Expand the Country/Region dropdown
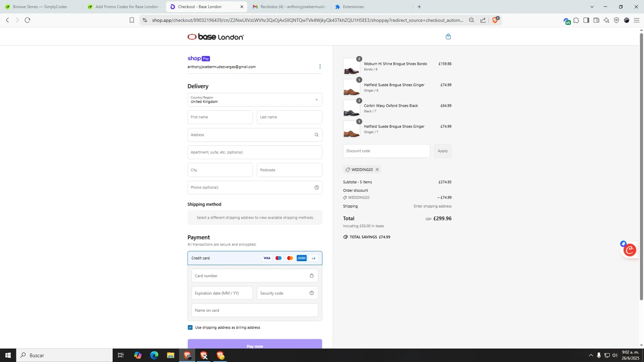 click(255, 100)
